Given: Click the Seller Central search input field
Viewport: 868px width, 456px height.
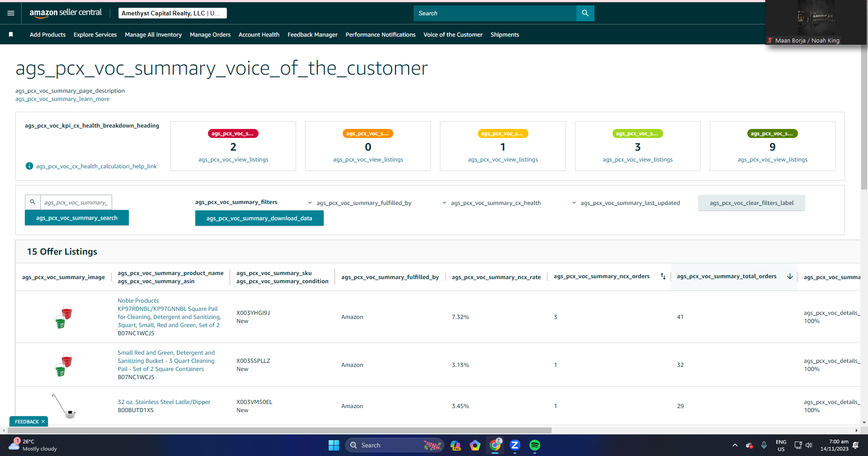Looking at the screenshot, I should [x=495, y=13].
